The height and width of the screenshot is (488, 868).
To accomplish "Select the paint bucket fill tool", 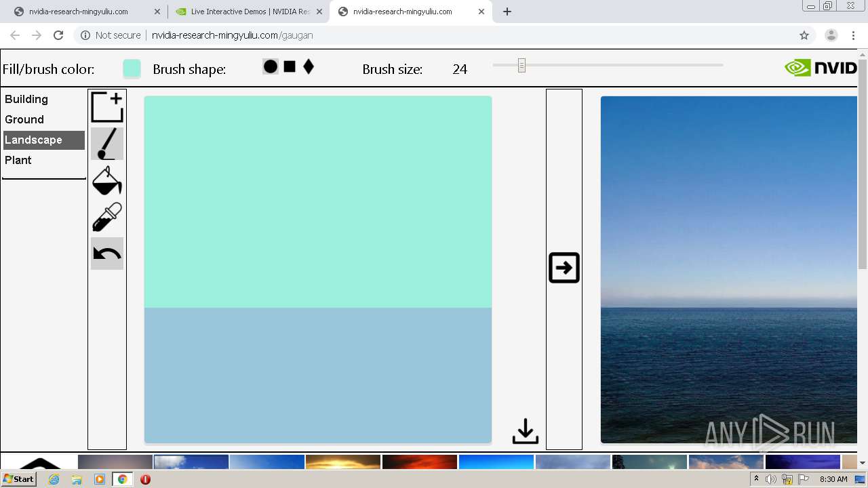I will 107,180.
